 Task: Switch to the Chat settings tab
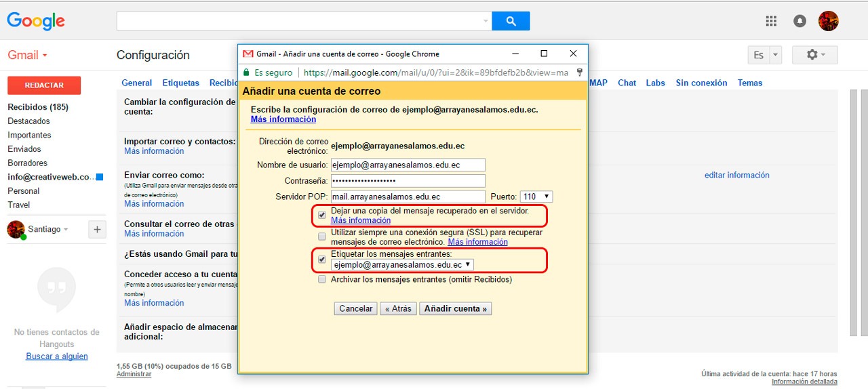click(x=627, y=83)
